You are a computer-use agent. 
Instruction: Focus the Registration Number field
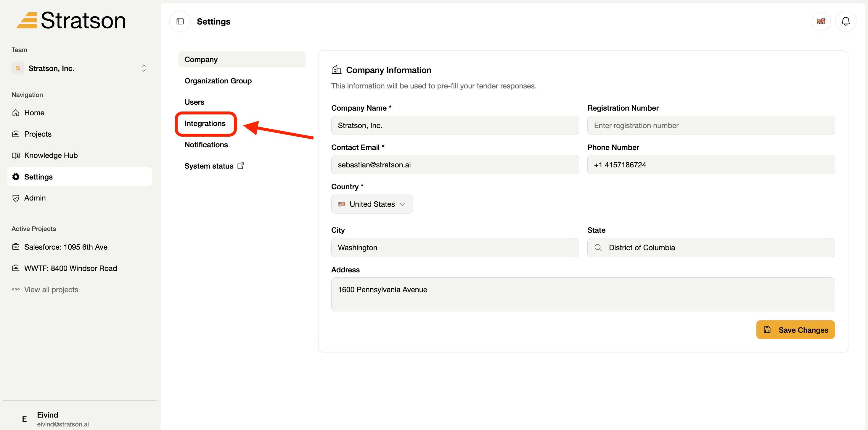click(x=711, y=126)
